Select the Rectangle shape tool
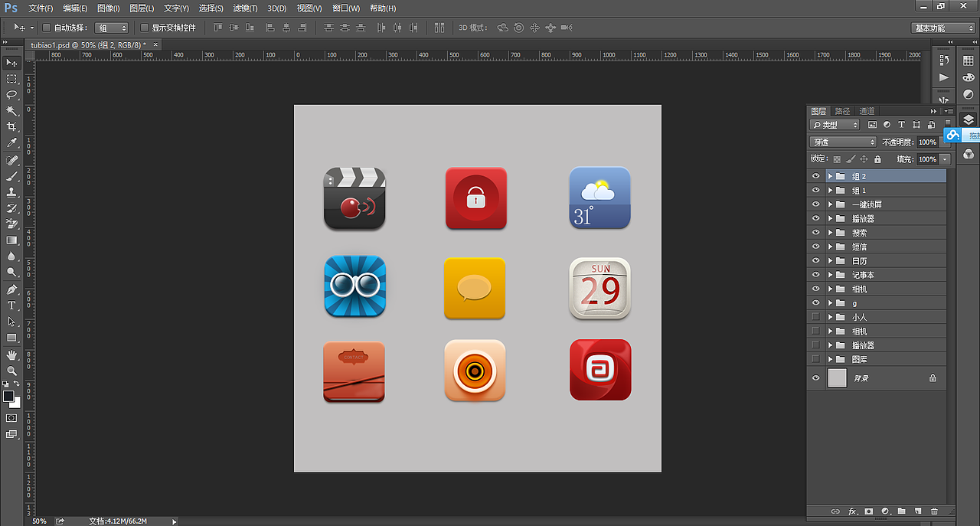980x526 pixels. (x=11, y=338)
